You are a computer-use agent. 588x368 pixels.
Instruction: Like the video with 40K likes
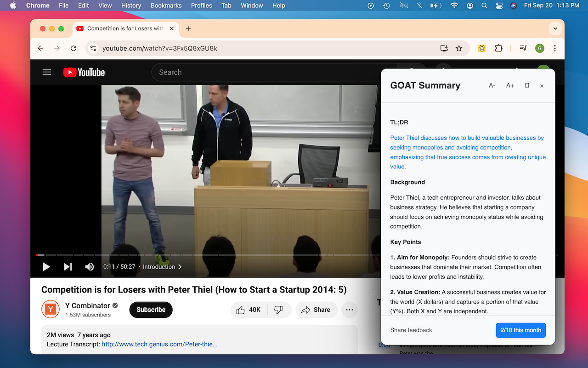tap(248, 310)
